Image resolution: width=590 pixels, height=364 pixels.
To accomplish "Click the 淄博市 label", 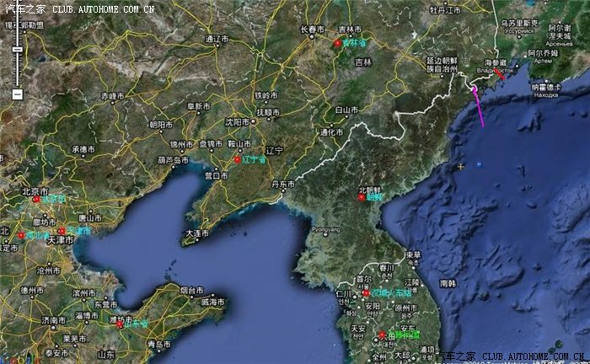I will 87,316.
